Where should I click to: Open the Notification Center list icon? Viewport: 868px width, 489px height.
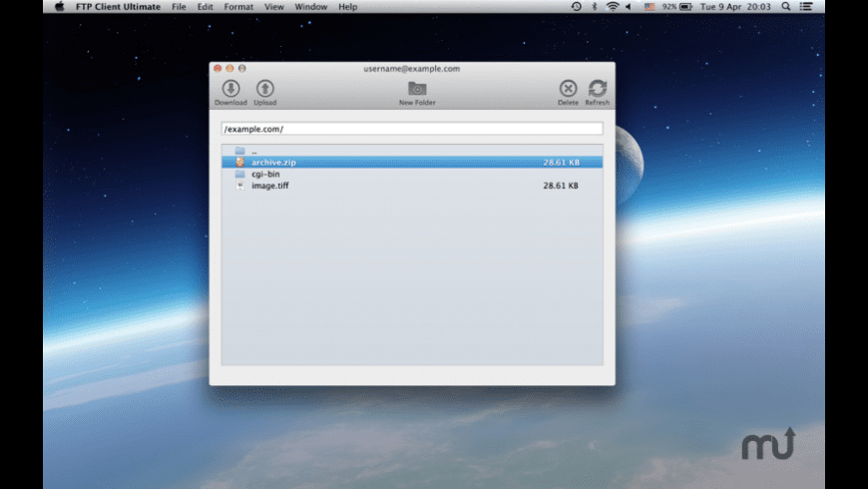806,7
